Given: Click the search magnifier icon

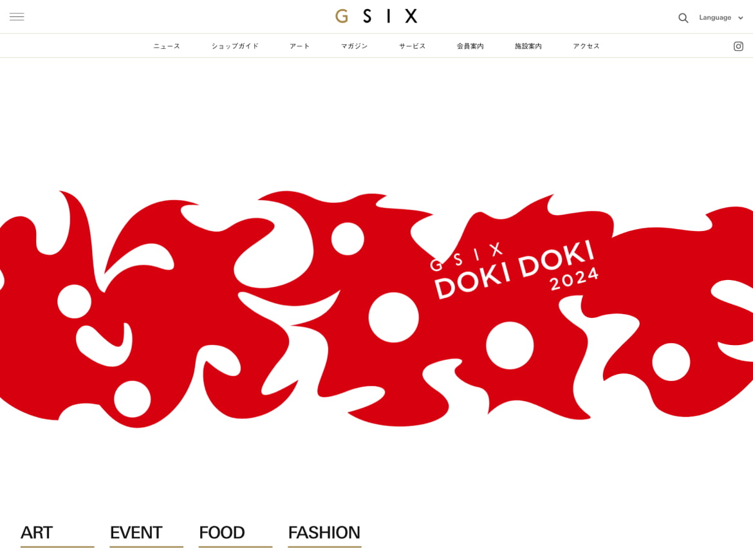Looking at the screenshot, I should (683, 18).
